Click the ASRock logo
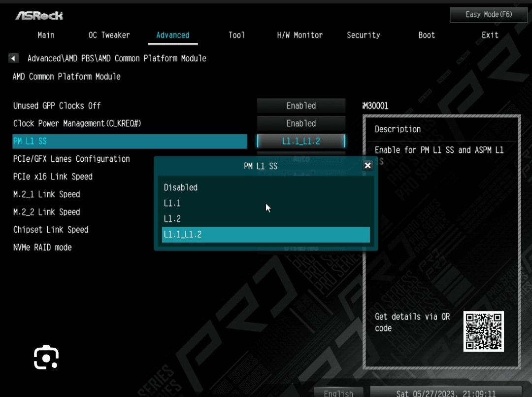Screen dimensions: 532x397 click(x=39, y=16)
